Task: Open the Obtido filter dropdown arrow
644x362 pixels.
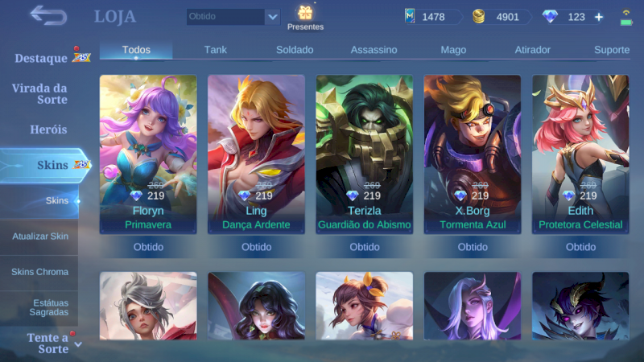Action: [x=272, y=17]
